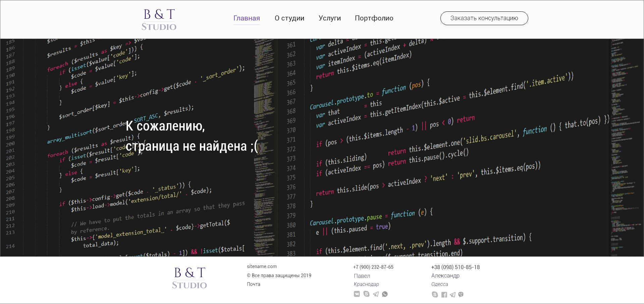
Task: Click Pavel's Skype icon
Action: 366,294
